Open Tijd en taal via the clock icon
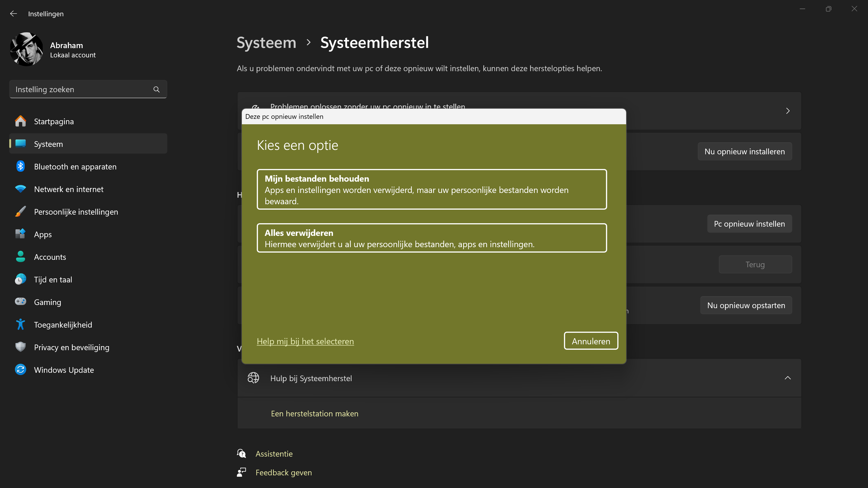 (x=20, y=279)
